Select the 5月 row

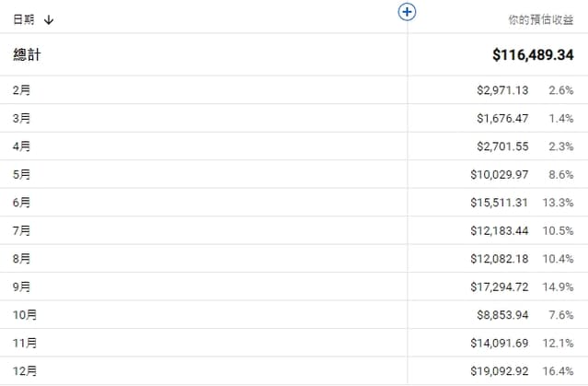(22, 174)
